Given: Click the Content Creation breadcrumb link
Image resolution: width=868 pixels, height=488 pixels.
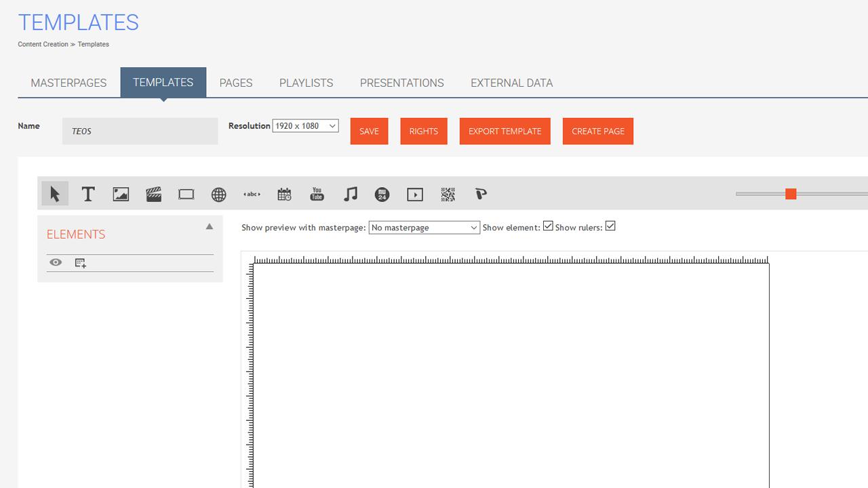Looking at the screenshot, I should 43,44.
